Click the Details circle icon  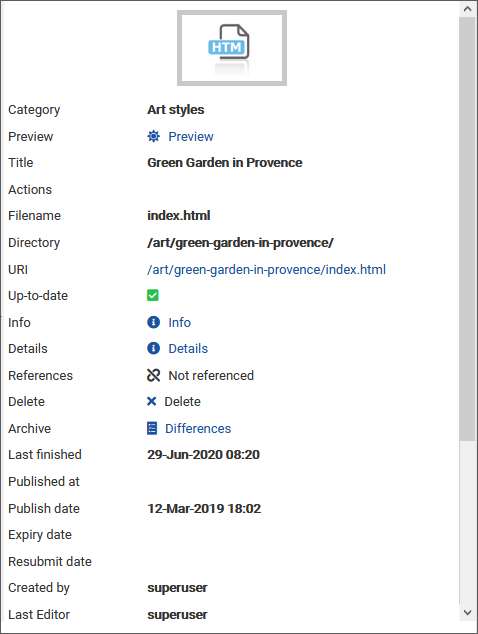pos(153,348)
